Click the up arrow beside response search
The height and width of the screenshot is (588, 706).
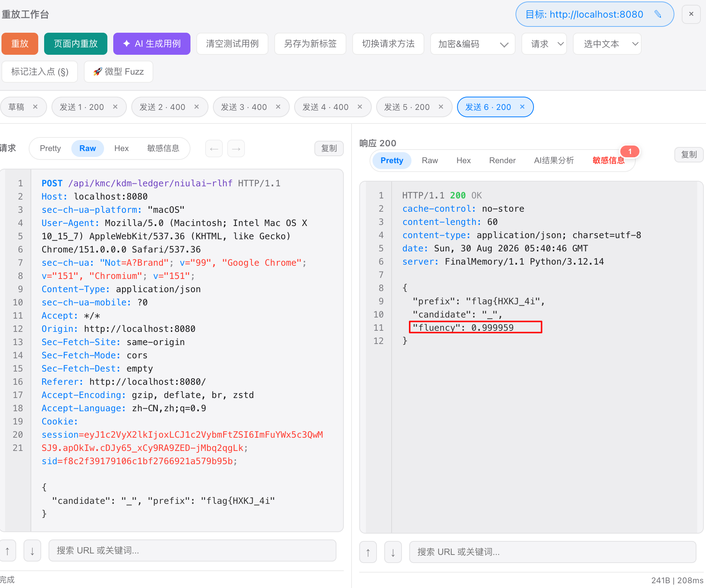click(x=368, y=552)
